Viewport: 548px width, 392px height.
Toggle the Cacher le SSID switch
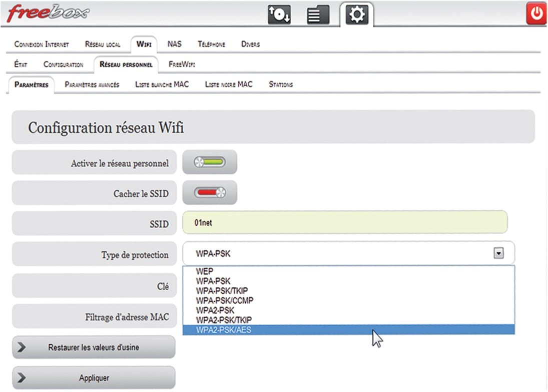(x=210, y=193)
